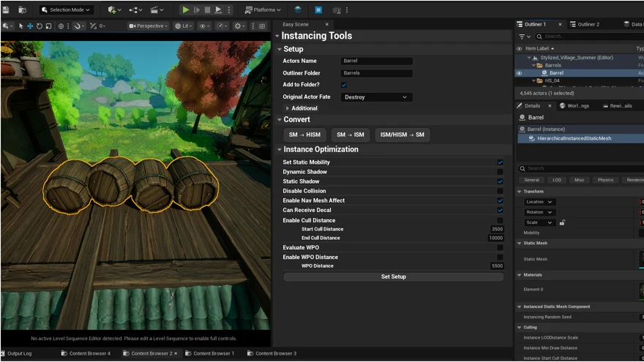Start Play in Editor with green play button
Screen dimensions: 644x362
[x=186, y=10]
